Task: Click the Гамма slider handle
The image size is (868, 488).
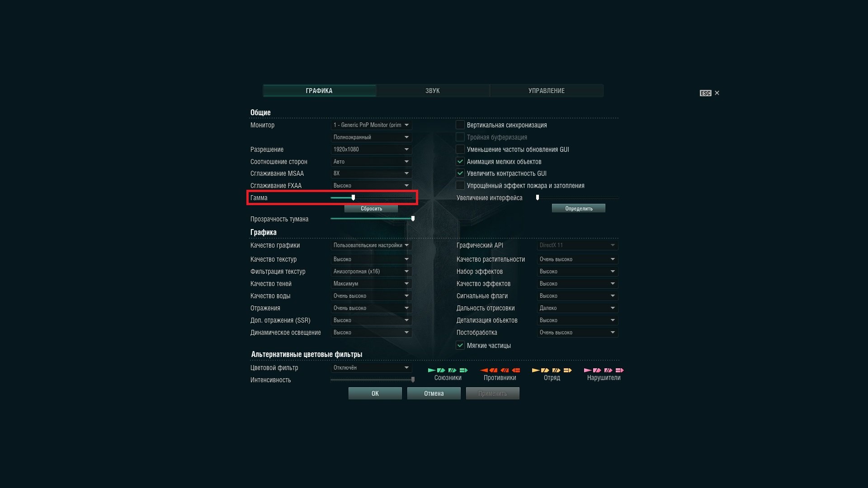Action: pos(353,197)
